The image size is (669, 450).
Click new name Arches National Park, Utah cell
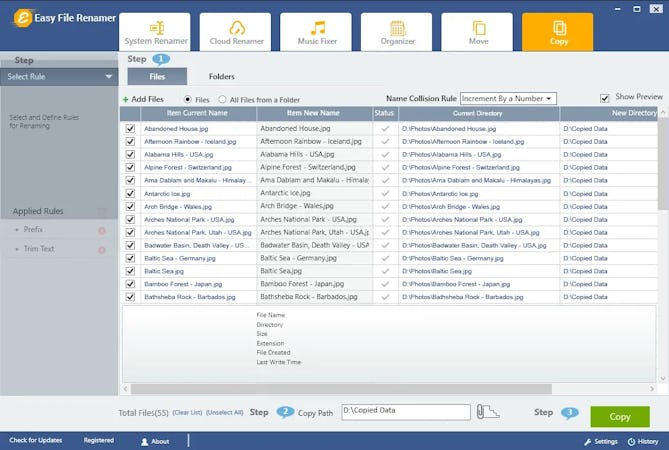coord(315,232)
